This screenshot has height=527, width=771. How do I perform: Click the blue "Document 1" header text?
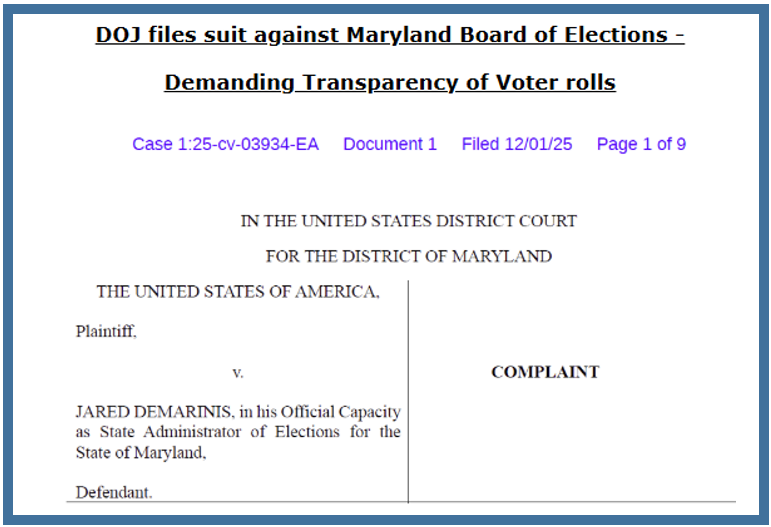[x=390, y=144]
